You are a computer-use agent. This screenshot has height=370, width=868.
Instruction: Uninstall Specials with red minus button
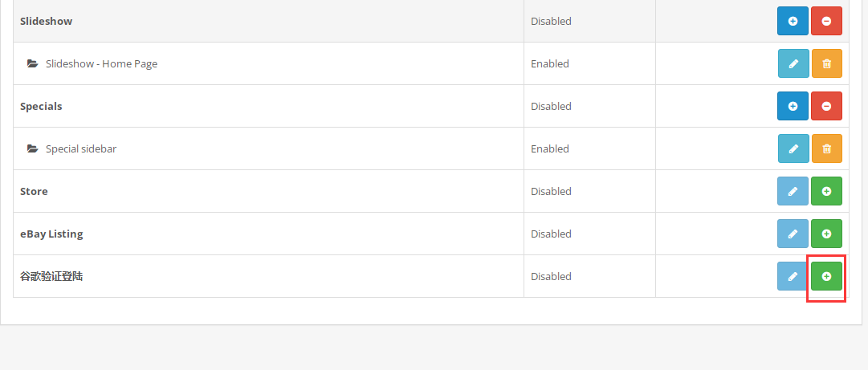pyautogui.click(x=826, y=106)
